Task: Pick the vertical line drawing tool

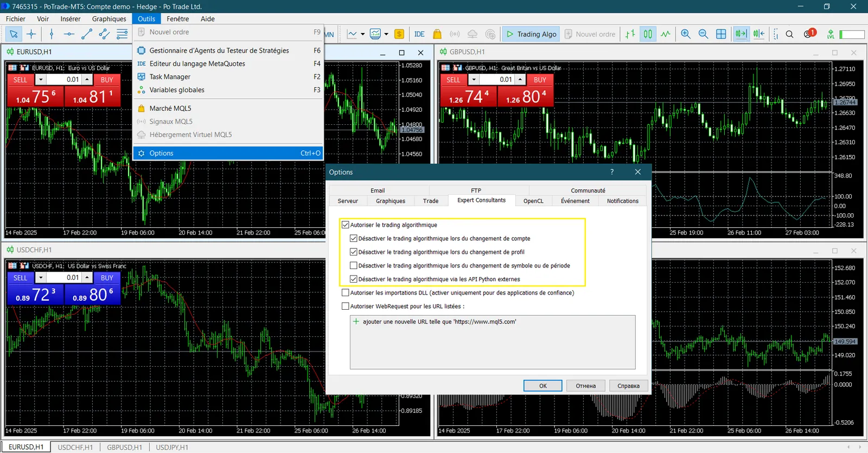Action: click(52, 34)
